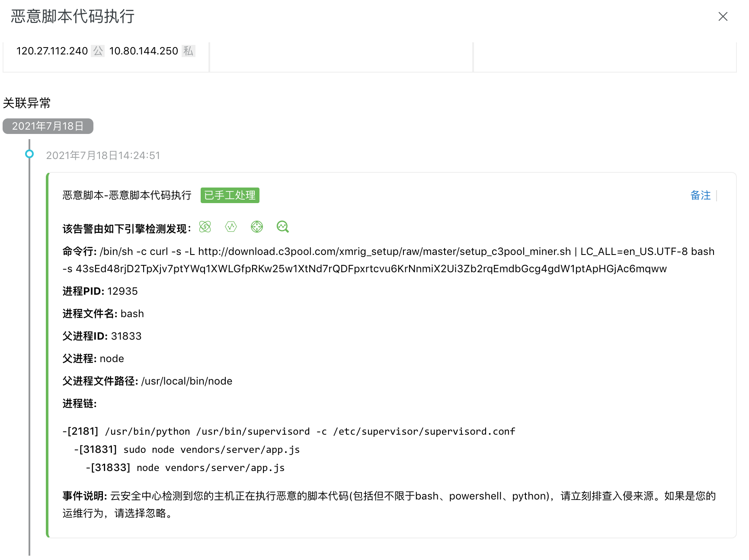The image size is (749, 560).
Task: Click the third crosshair detection engine icon
Action: coord(257,227)
